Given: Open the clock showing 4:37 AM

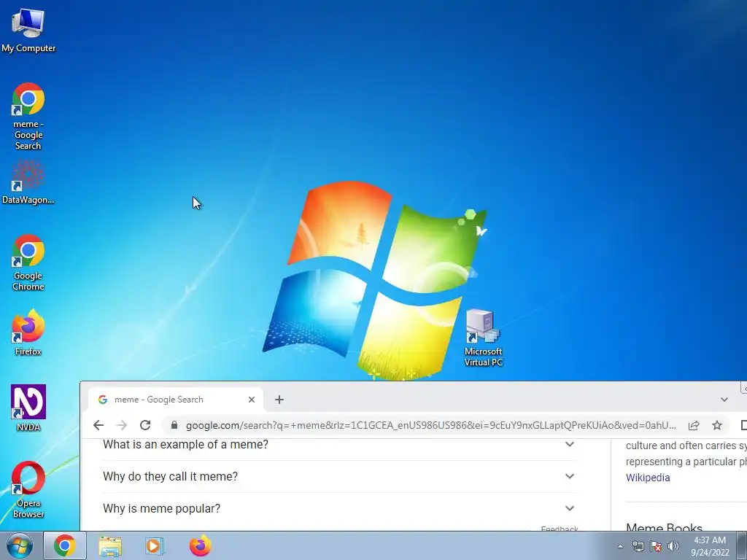Looking at the screenshot, I should click(x=710, y=546).
